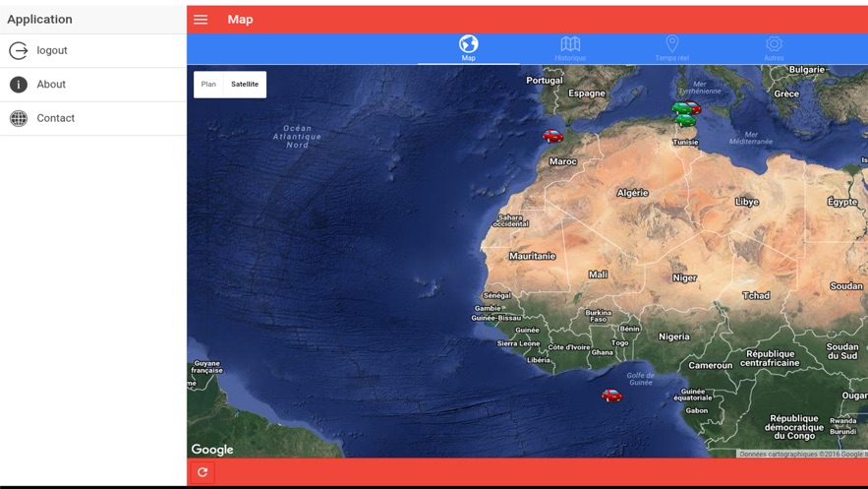Screen dimensions: 868x489
Task: Click the Google logo on the map
Action: (212, 450)
